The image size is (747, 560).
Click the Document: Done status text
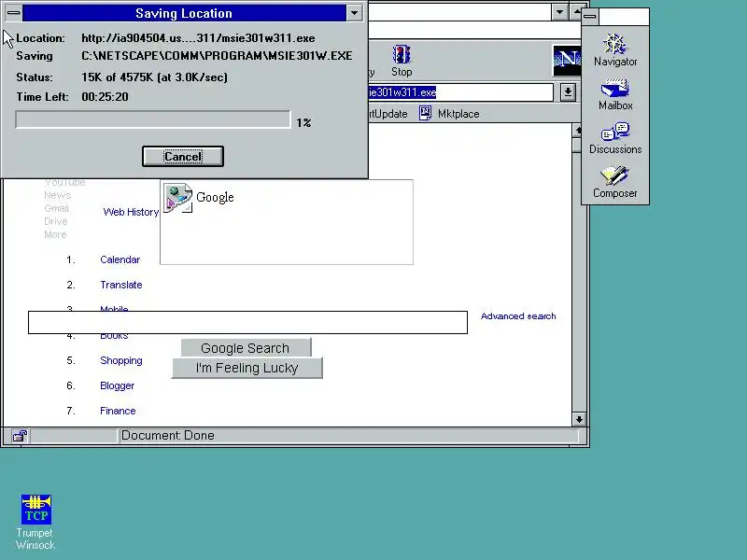[x=168, y=435]
